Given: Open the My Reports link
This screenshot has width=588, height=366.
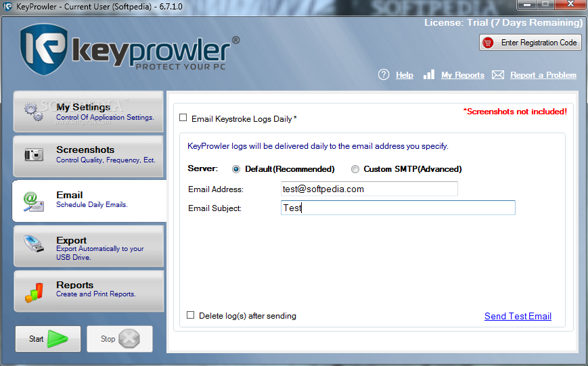Looking at the screenshot, I should pyautogui.click(x=463, y=75).
